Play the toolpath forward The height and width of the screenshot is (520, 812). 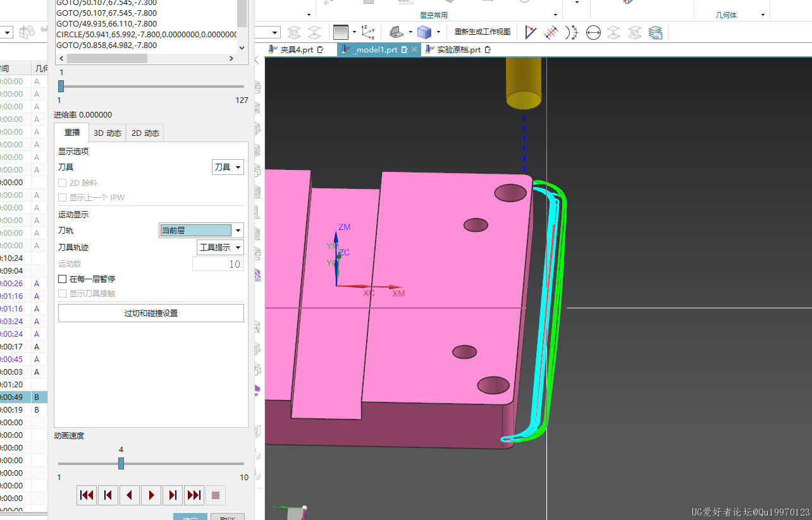coord(151,495)
